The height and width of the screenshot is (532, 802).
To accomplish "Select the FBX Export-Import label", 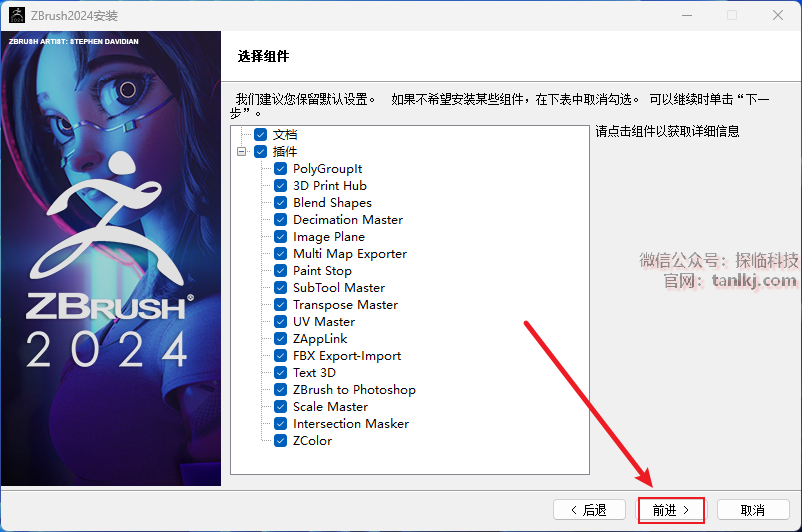I will [x=347, y=356].
